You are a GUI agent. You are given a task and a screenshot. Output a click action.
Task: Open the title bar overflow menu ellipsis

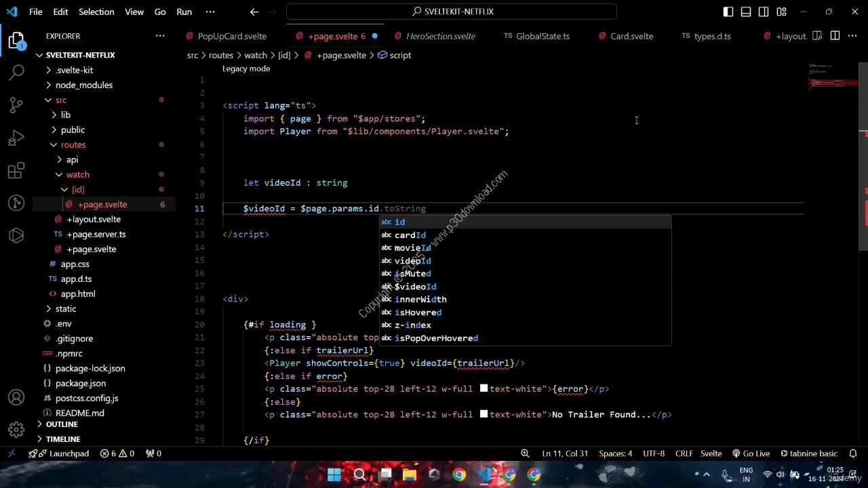click(210, 12)
